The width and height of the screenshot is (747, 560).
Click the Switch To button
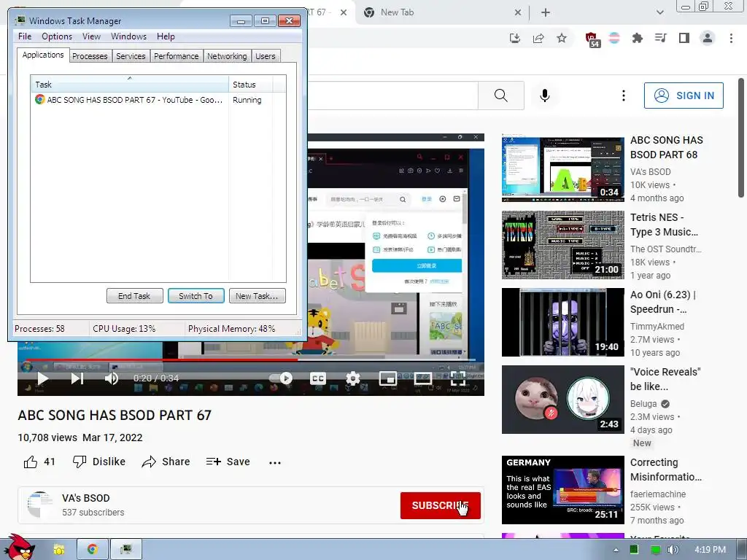[x=196, y=296]
